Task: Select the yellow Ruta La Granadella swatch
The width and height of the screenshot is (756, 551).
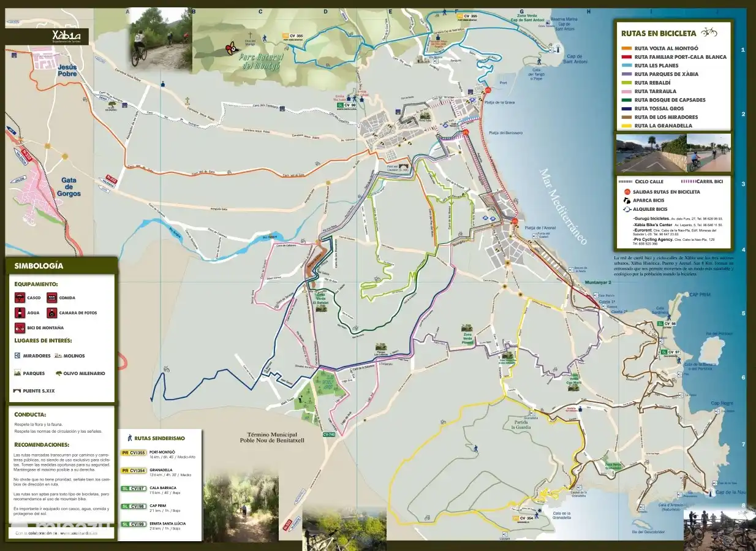Action: (x=626, y=126)
